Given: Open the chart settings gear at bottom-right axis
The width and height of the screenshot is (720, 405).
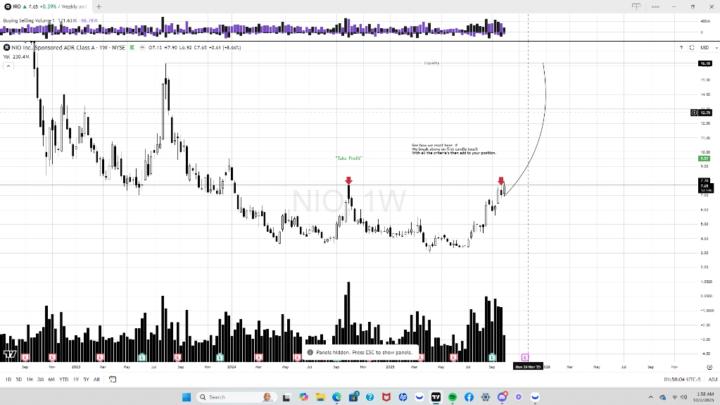Looking at the screenshot, I should click(x=709, y=367).
